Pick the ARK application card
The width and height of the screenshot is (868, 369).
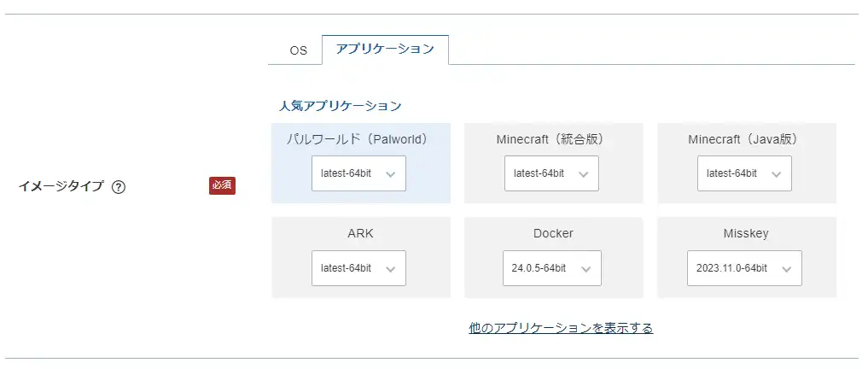click(361, 258)
